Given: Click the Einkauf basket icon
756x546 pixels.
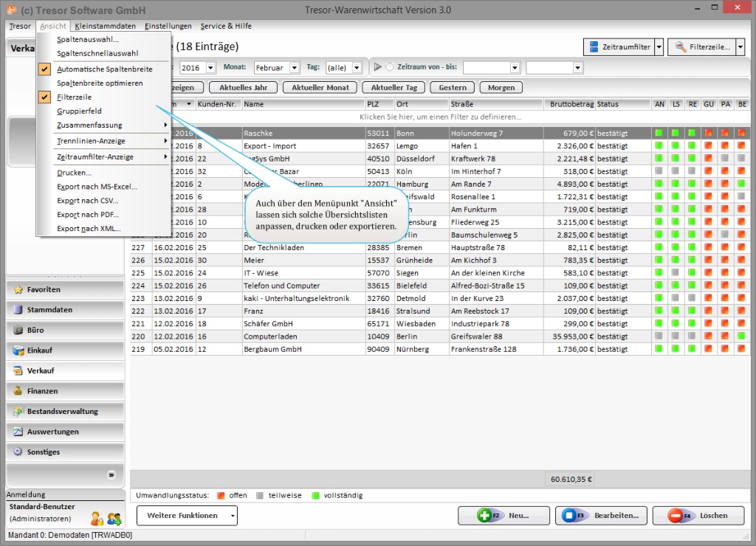Looking at the screenshot, I should tap(18, 350).
